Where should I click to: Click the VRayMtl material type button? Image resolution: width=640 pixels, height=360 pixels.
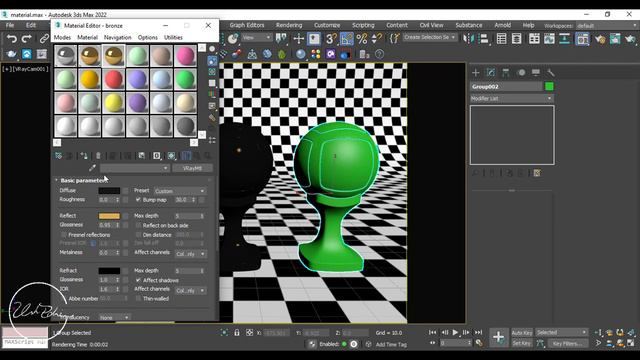pos(192,168)
